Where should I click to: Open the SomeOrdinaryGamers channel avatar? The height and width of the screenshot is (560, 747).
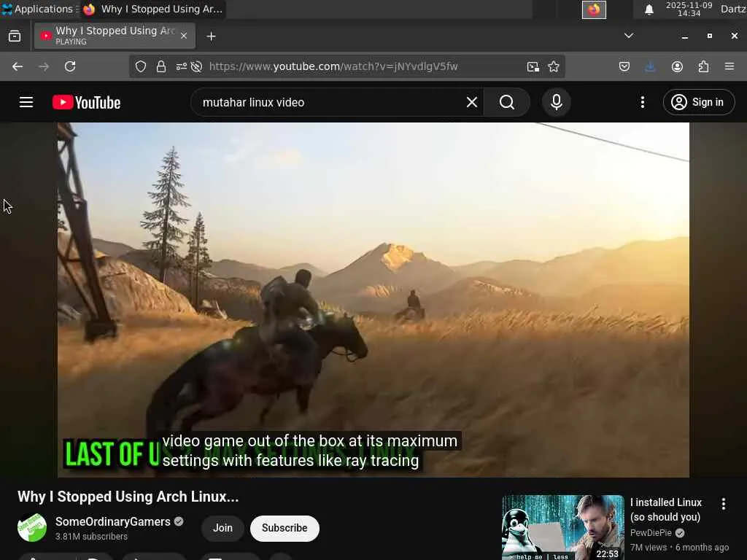[32, 528]
